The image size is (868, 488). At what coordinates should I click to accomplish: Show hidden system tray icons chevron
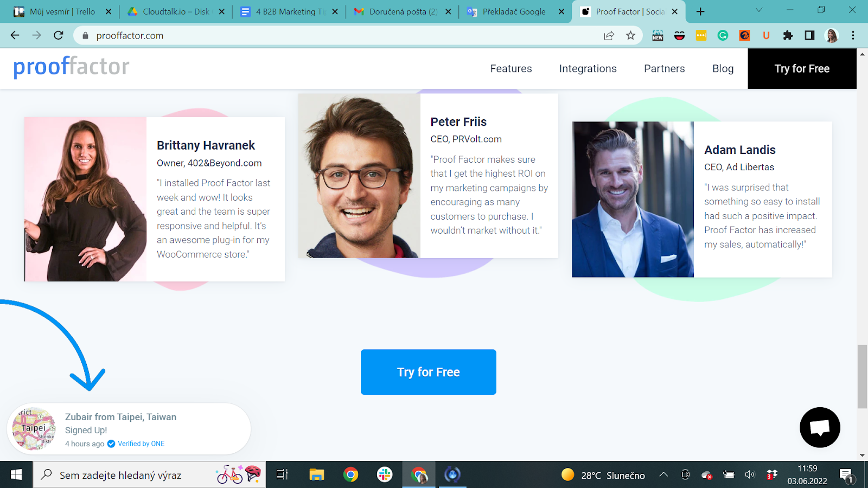(x=663, y=475)
